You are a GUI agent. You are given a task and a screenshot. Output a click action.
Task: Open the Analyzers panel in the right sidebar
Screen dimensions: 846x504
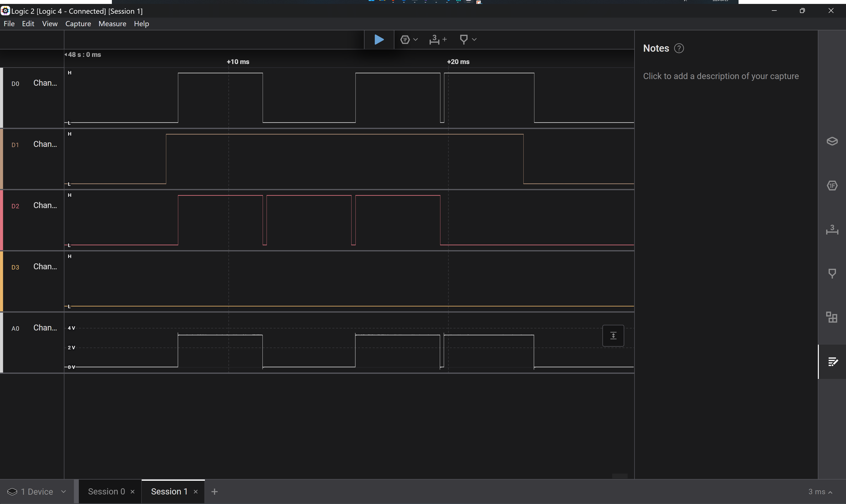(832, 186)
